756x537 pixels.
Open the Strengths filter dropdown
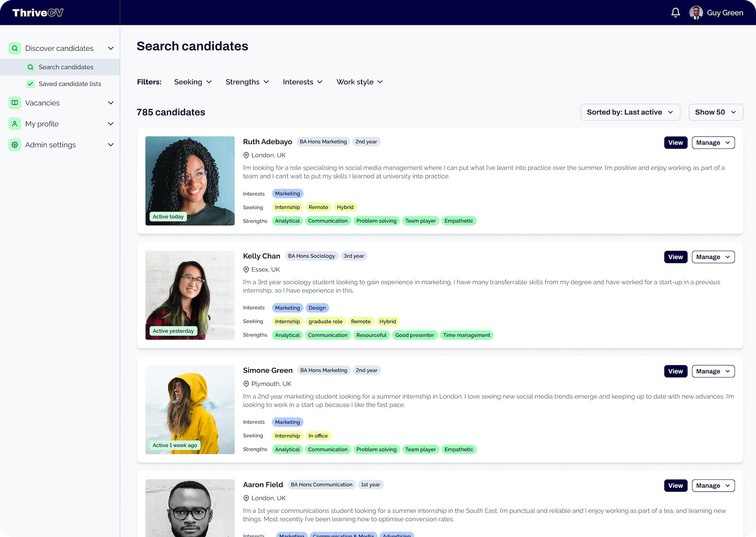tap(247, 82)
